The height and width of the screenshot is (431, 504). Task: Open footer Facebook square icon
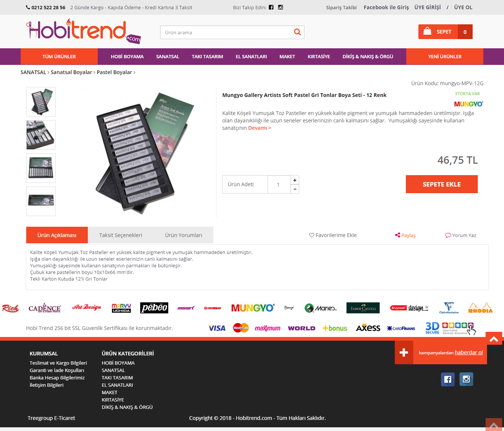(448, 379)
